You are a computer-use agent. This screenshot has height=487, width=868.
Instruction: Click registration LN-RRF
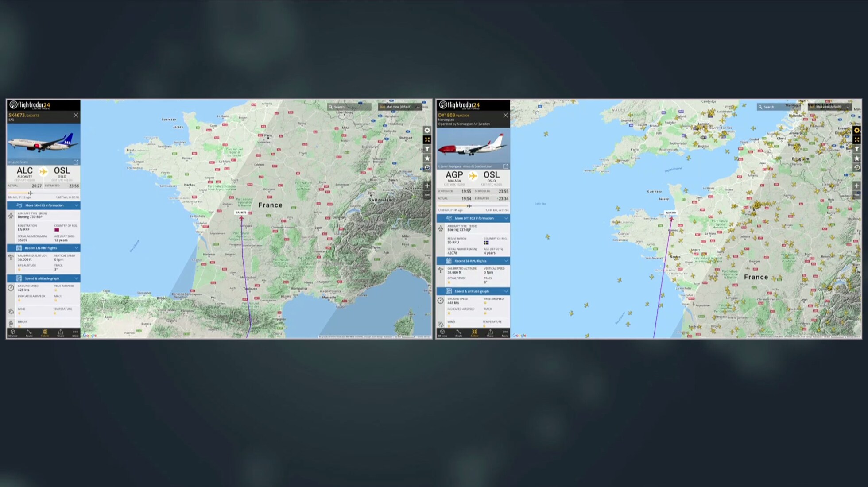(23, 229)
